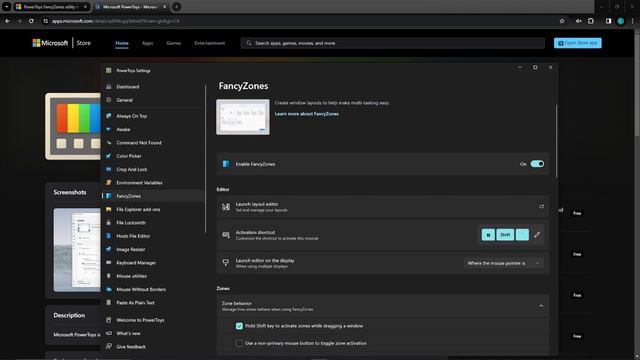Open the FancyZones preview thumbnail
The height and width of the screenshot is (360, 640).
[243, 117]
